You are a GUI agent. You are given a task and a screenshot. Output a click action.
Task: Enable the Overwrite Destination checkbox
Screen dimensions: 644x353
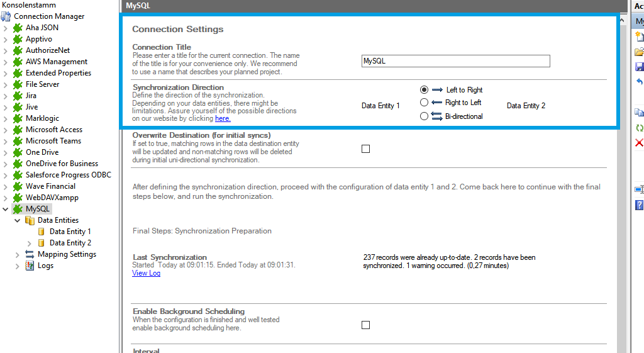click(x=365, y=149)
